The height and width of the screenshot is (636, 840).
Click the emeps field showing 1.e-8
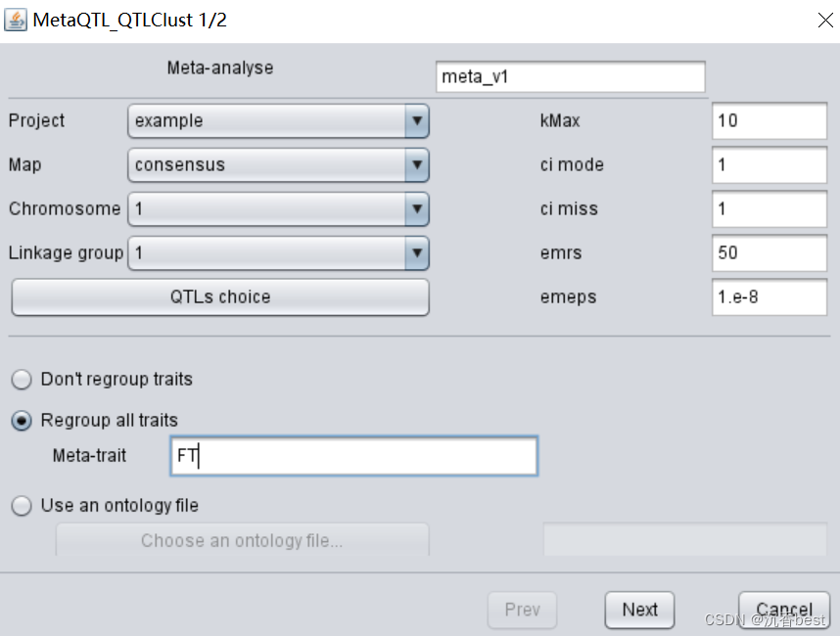pyautogui.click(x=769, y=297)
